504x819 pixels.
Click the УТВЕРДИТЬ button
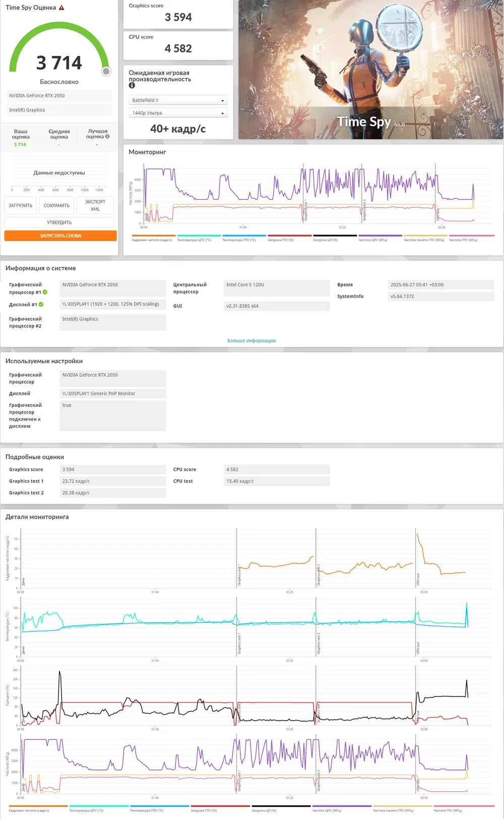[x=59, y=222]
